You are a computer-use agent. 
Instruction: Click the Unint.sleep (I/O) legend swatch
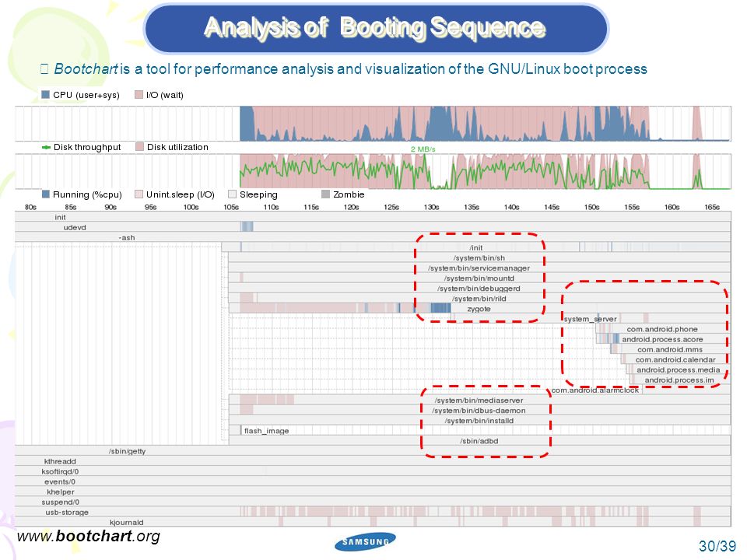tap(139, 194)
